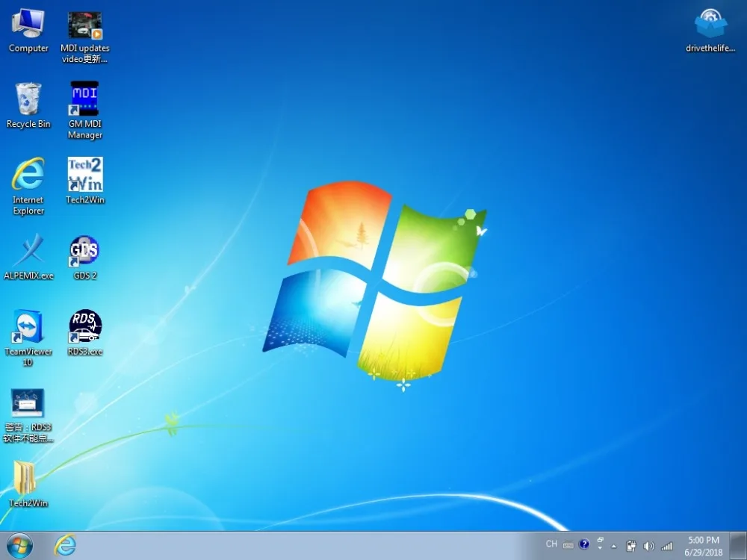Select the drivethelife desktop icon
Image resolution: width=747 pixels, height=560 pixels.
click(710, 30)
